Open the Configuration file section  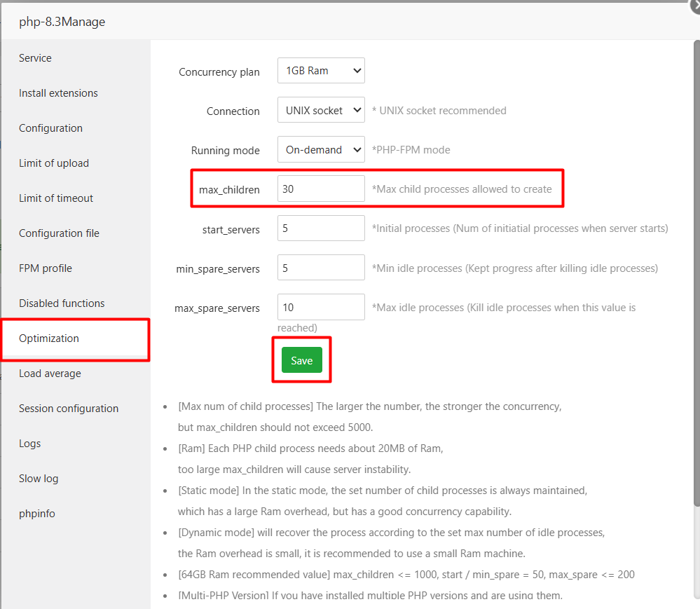pyautogui.click(x=59, y=233)
